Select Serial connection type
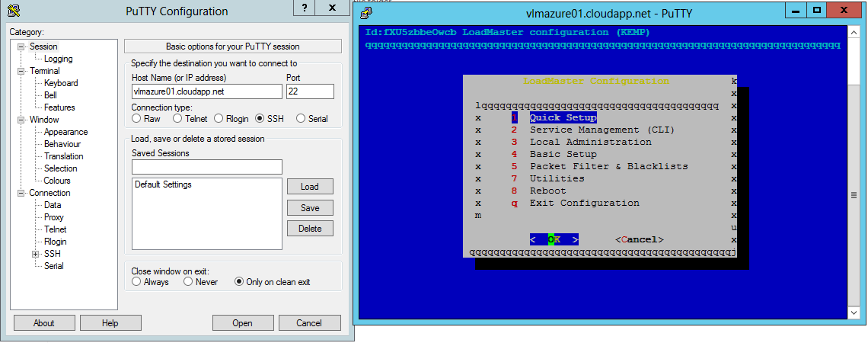This screenshot has height=343, width=868. 301,118
